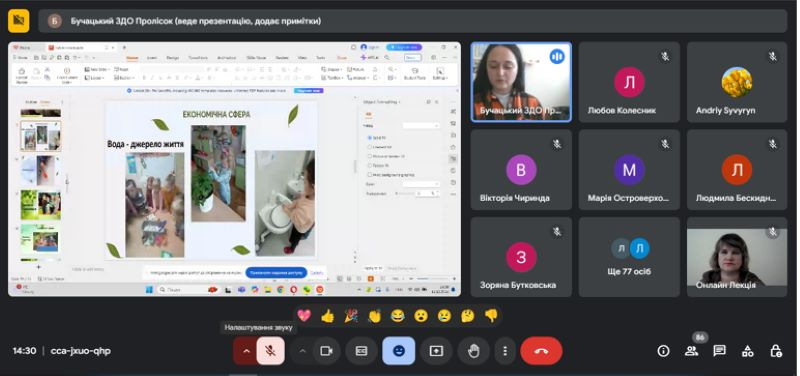Open the Slide Show ribbon tab

click(x=258, y=58)
